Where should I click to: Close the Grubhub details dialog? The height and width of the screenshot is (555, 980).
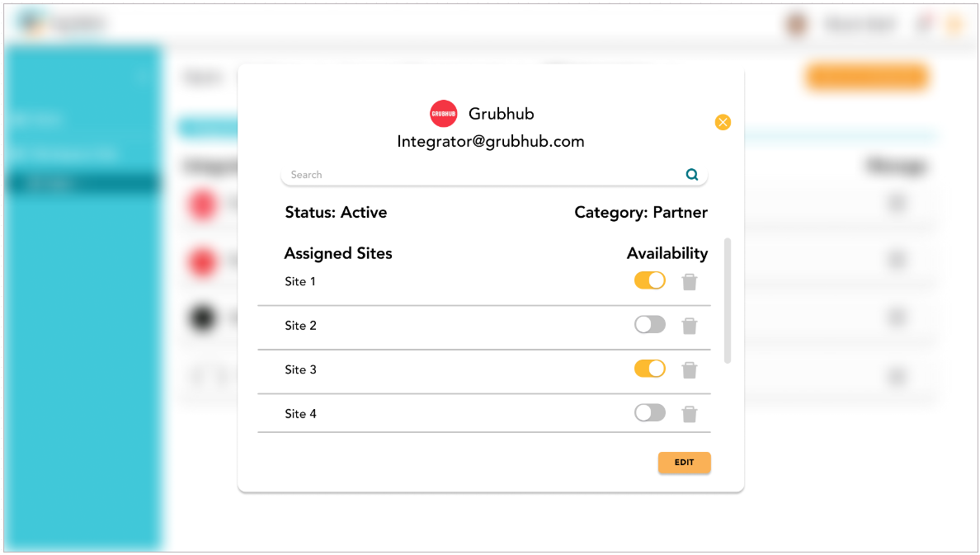[x=723, y=123]
